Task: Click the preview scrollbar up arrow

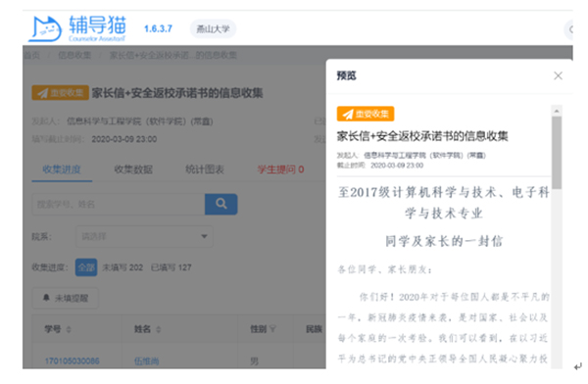Action: point(557,111)
